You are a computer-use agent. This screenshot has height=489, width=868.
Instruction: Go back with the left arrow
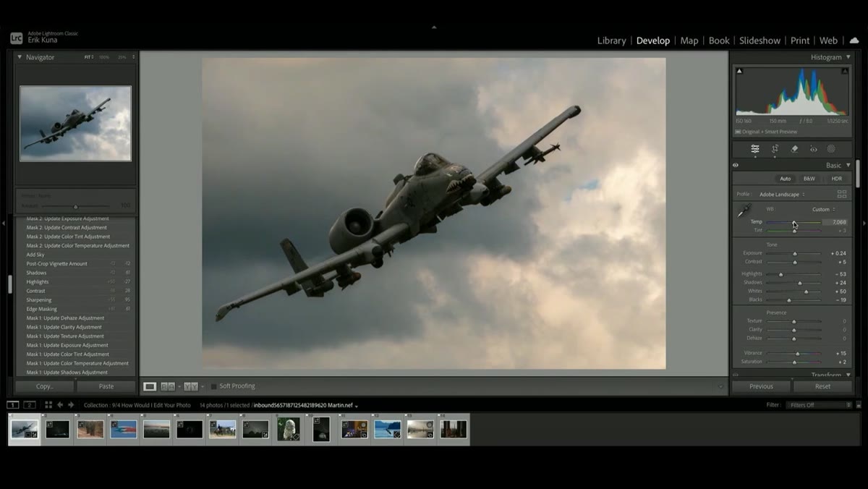click(60, 405)
